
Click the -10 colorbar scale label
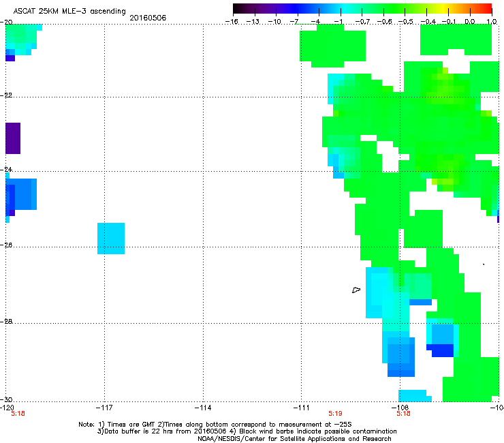click(274, 22)
